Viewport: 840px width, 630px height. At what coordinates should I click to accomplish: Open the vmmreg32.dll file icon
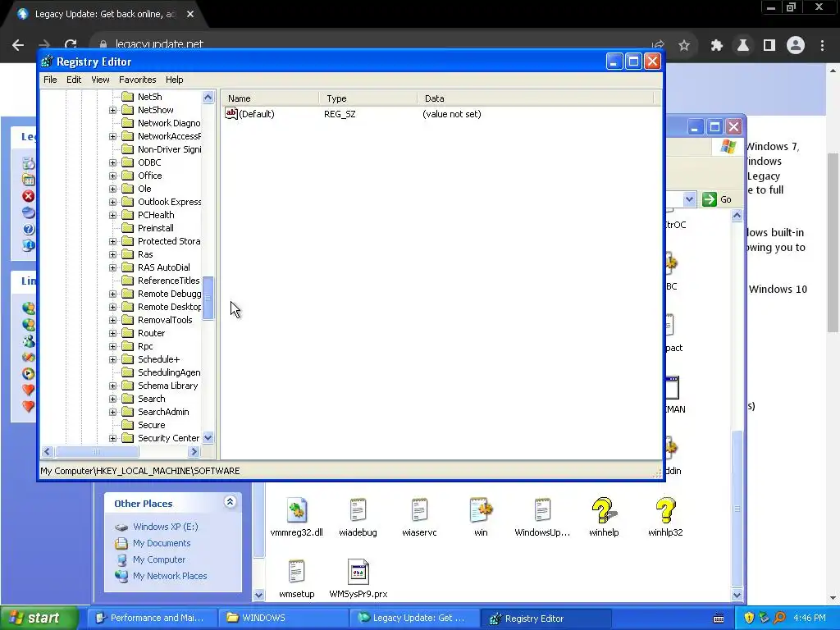(x=296, y=510)
